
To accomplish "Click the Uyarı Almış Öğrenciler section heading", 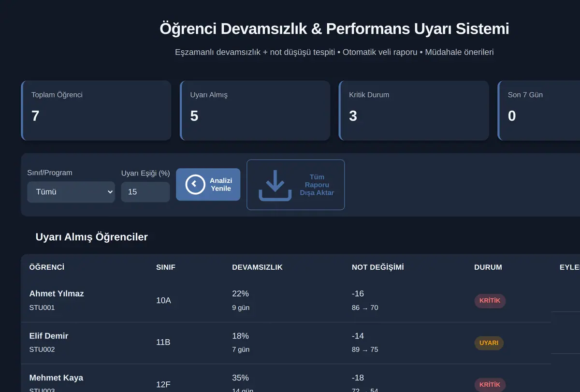I will pyautogui.click(x=92, y=237).
